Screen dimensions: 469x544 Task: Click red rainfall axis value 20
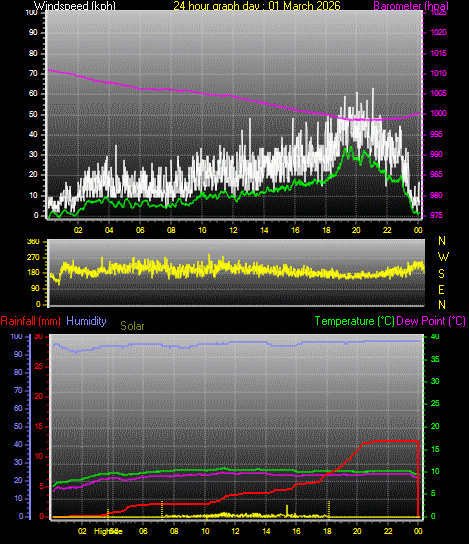[x=39, y=397]
